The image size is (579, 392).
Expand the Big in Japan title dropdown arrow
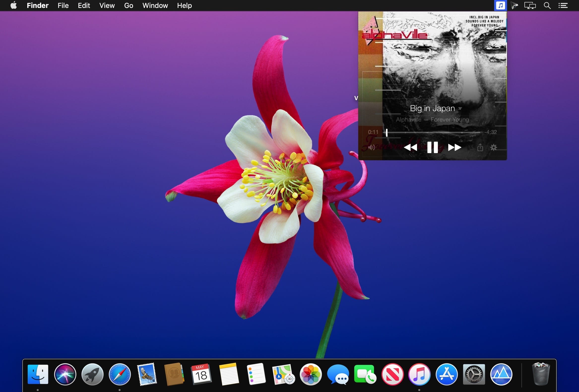[x=460, y=109]
